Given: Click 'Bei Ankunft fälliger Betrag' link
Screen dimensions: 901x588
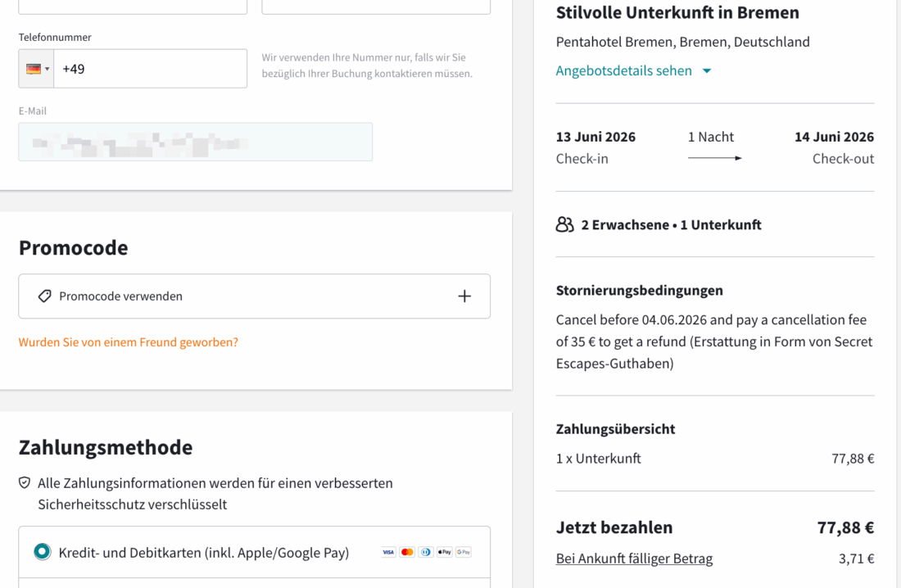Looking at the screenshot, I should click(x=634, y=559).
